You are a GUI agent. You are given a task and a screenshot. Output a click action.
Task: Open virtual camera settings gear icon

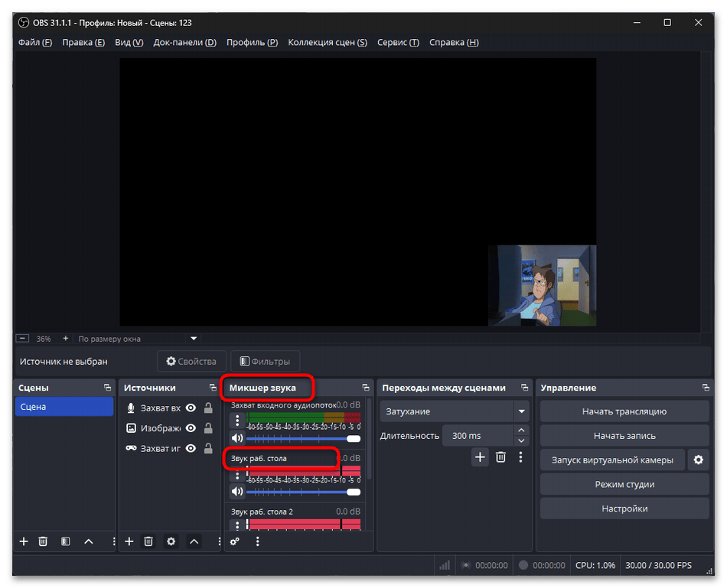[697, 460]
